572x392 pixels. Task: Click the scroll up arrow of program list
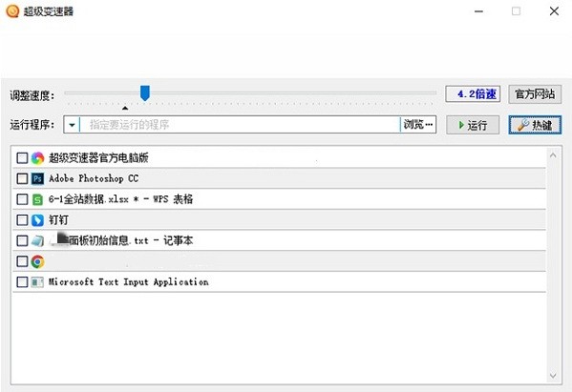pyautogui.click(x=553, y=155)
